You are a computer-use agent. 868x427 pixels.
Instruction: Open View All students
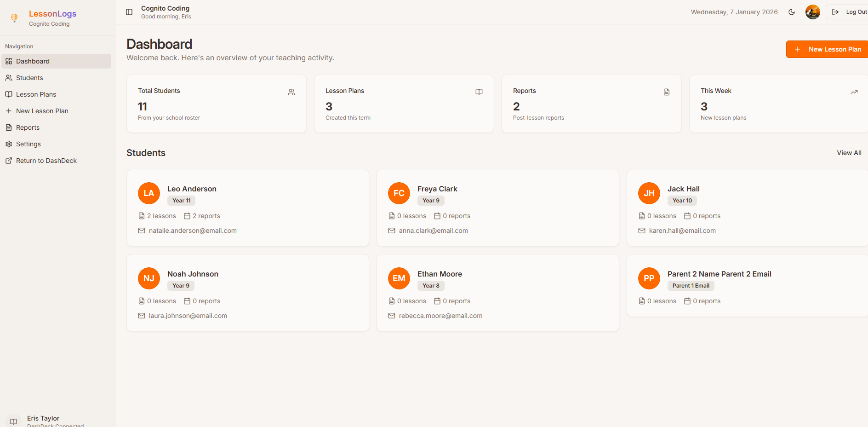849,152
